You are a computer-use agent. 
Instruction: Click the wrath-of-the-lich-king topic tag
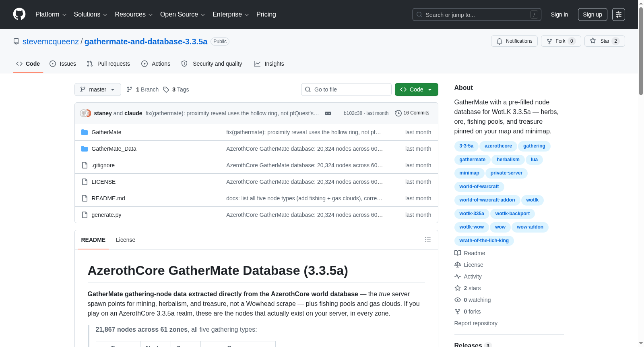click(x=484, y=241)
